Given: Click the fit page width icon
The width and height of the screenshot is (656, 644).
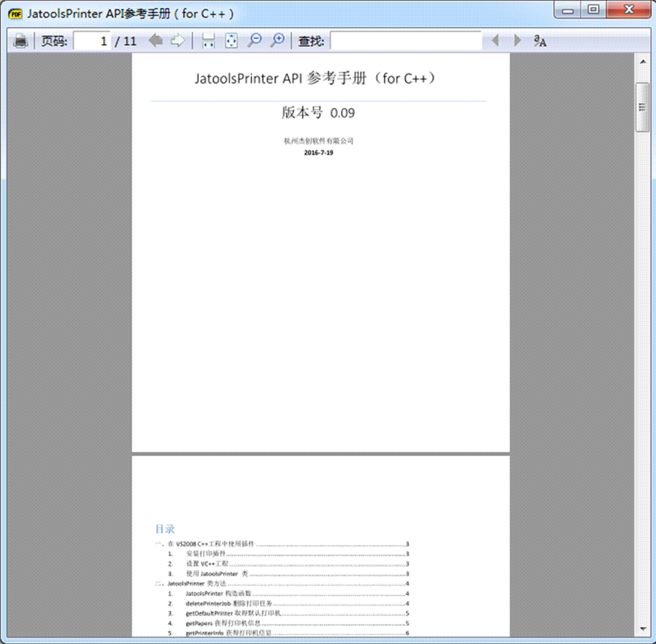Looking at the screenshot, I should [x=208, y=41].
